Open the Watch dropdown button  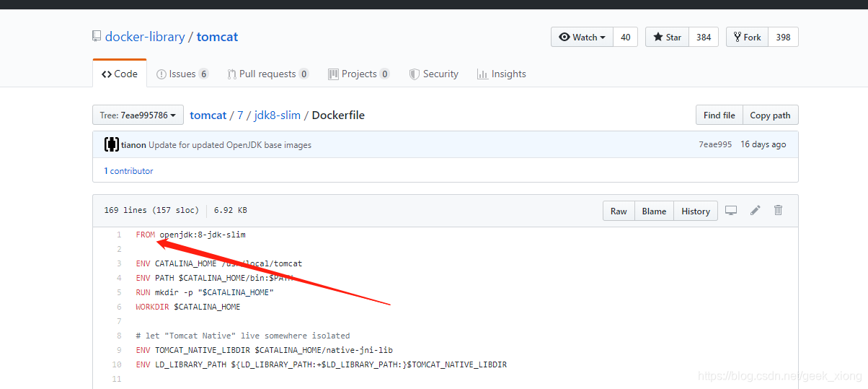coord(583,38)
